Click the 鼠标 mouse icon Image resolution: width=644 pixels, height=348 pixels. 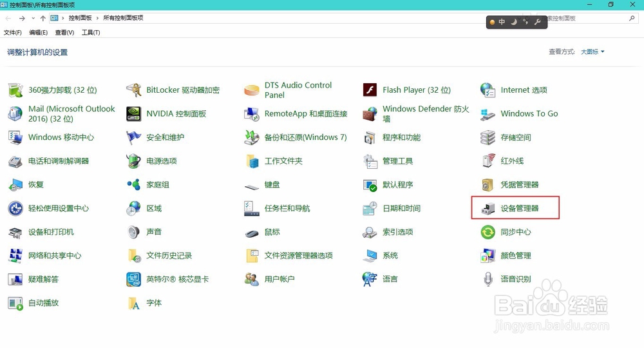pyautogui.click(x=252, y=233)
